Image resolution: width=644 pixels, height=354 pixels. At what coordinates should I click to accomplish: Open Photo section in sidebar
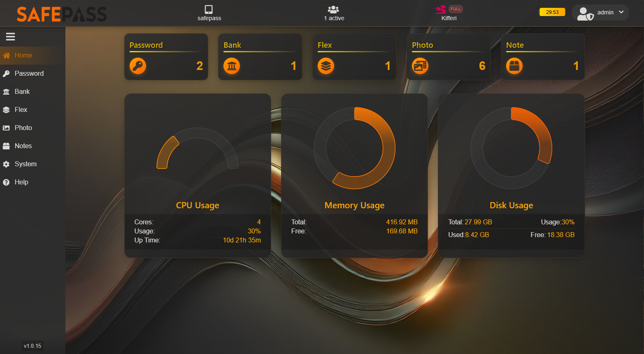click(x=23, y=128)
